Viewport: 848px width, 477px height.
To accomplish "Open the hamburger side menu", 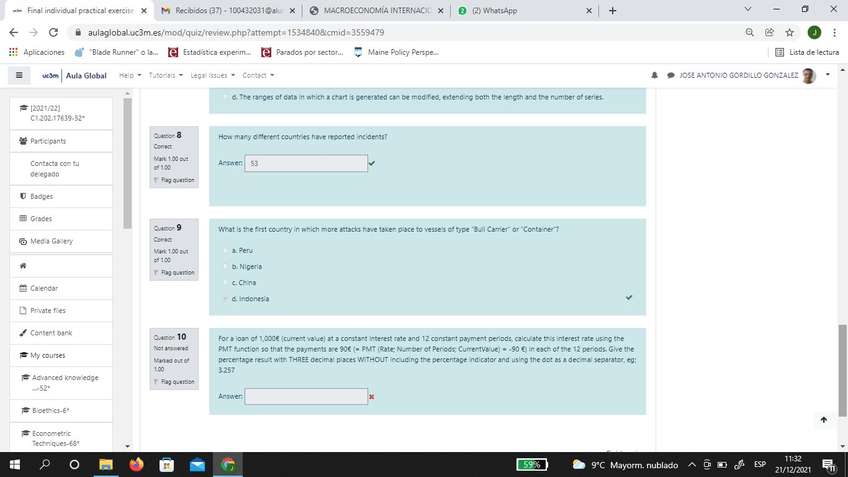I will point(19,75).
